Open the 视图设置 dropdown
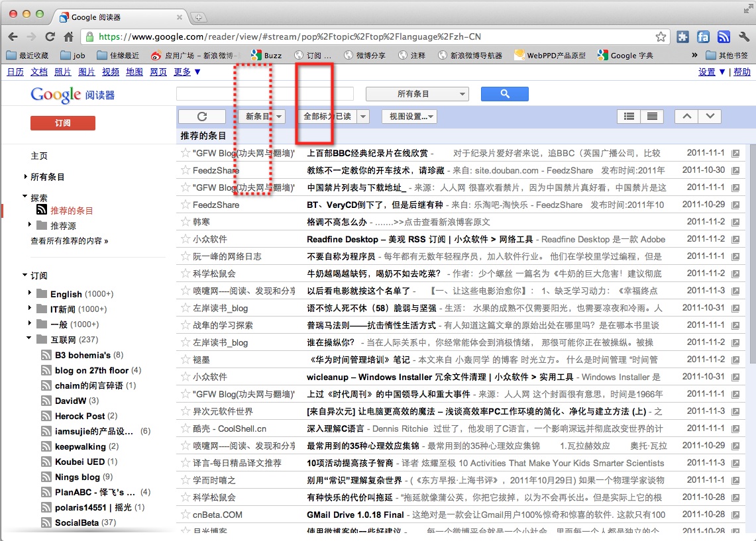Viewport: 756px width, 541px height. tap(409, 117)
